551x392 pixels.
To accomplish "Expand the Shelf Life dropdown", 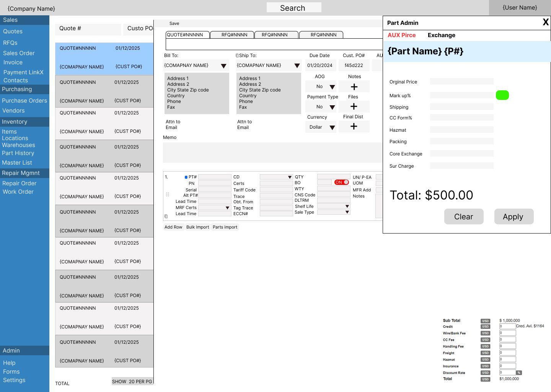I will (x=347, y=206).
